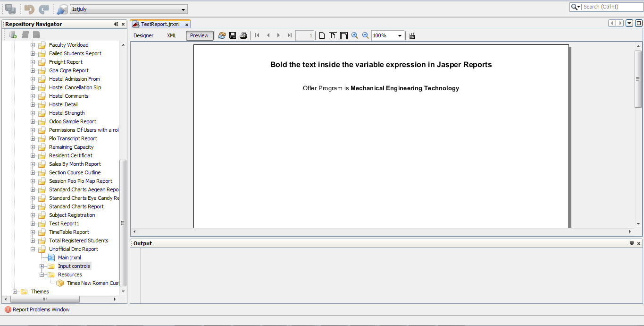Open the Report Problems Window
Screen dimensions: 644x326
tap(38, 309)
